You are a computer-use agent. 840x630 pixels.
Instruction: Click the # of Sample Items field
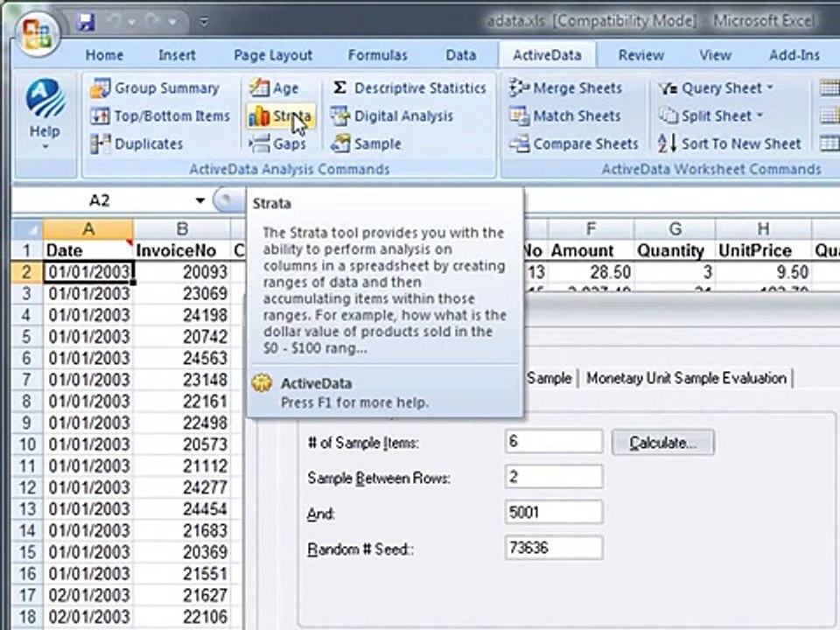point(554,441)
